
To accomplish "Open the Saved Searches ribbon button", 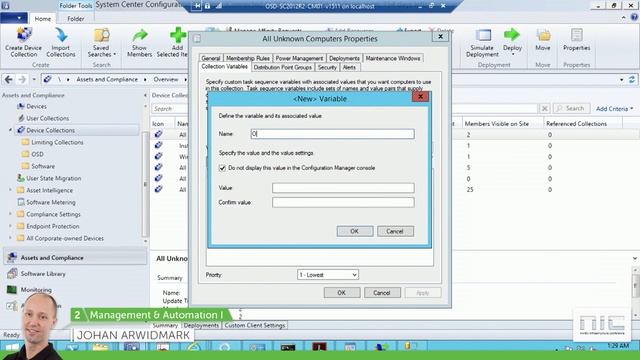I will 102,42.
